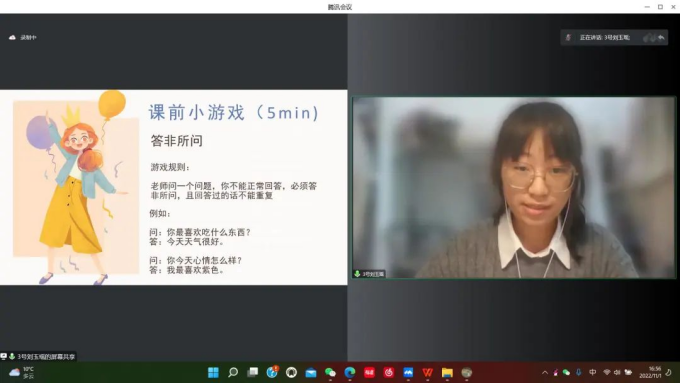This screenshot has width=681, height=383.
Task: Open the weather widget showing 10°C
Action: click(x=22, y=373)
